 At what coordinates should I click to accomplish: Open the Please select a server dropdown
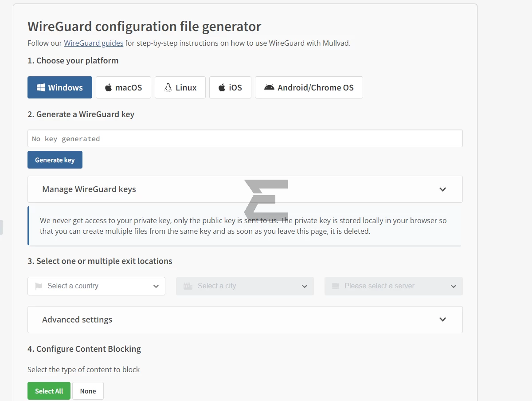click(394, 286)
